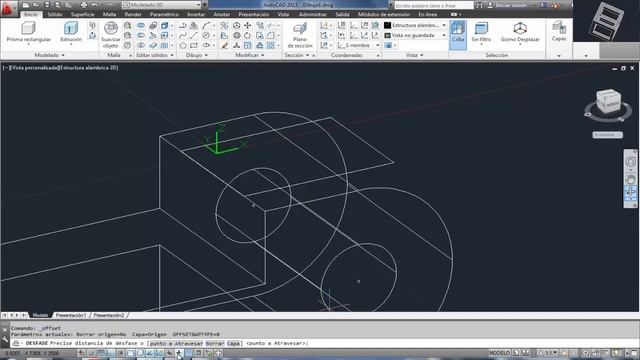Open the Plano de sección tool

(300, 35)
